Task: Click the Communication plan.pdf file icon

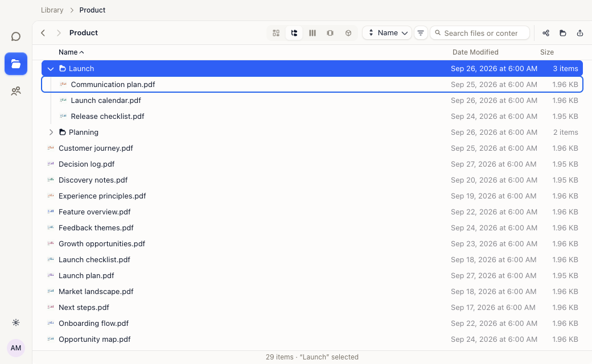Action: pos(63,84)
